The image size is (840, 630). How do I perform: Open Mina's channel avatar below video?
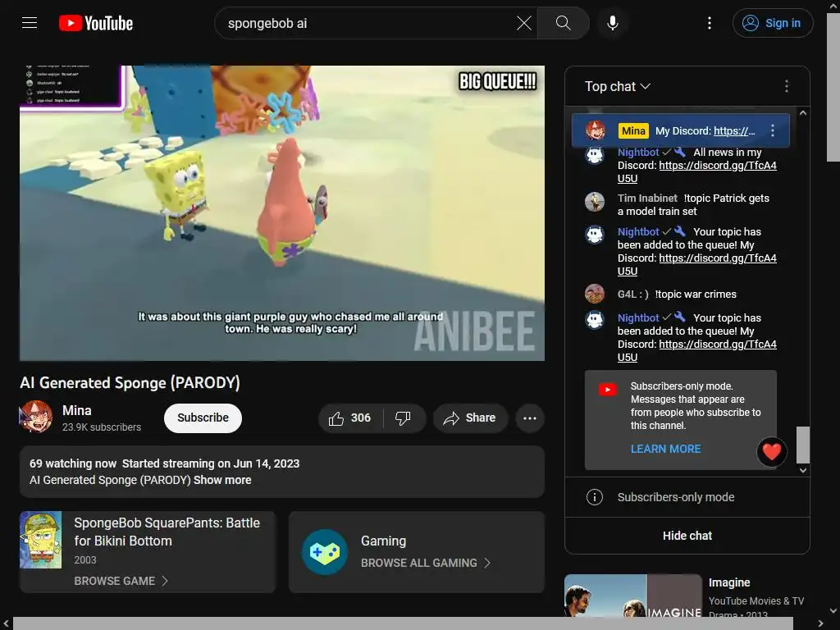[36, 417]
